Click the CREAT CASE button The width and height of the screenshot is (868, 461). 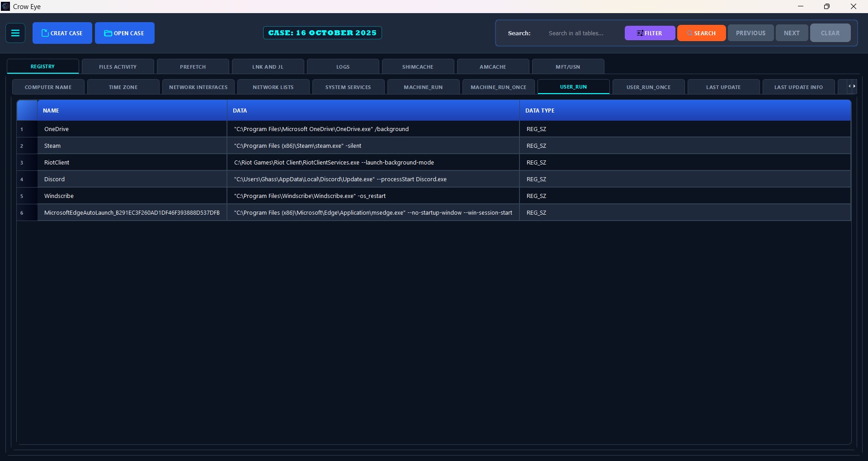click(x=62, y=33)
